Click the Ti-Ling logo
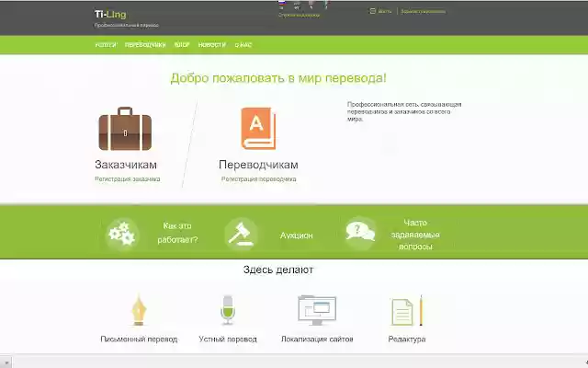The height and width of the screenshot is (368, 588). pos(110,15)
